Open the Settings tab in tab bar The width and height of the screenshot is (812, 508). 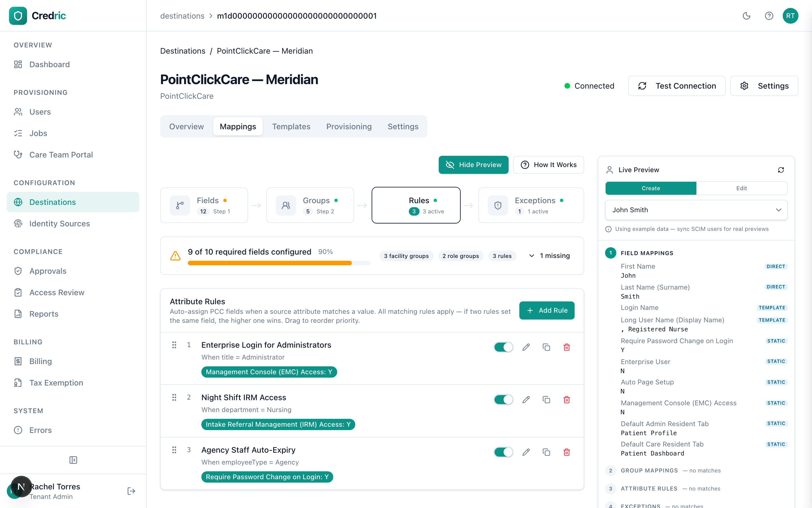[x=403, y=126]
